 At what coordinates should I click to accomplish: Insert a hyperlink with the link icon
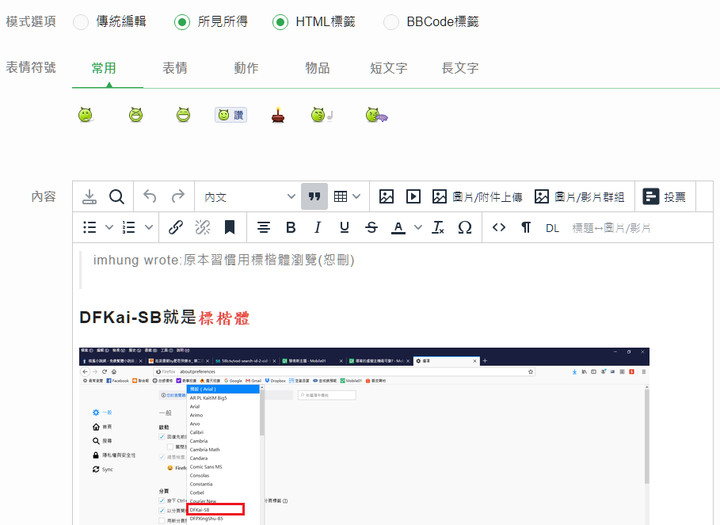tap(175, 227)
